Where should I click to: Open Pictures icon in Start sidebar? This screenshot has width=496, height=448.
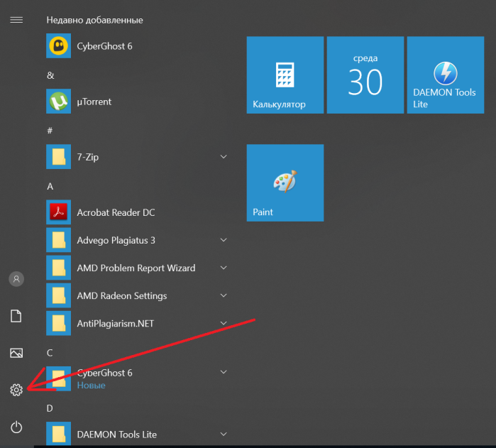[x=16, y=353]
